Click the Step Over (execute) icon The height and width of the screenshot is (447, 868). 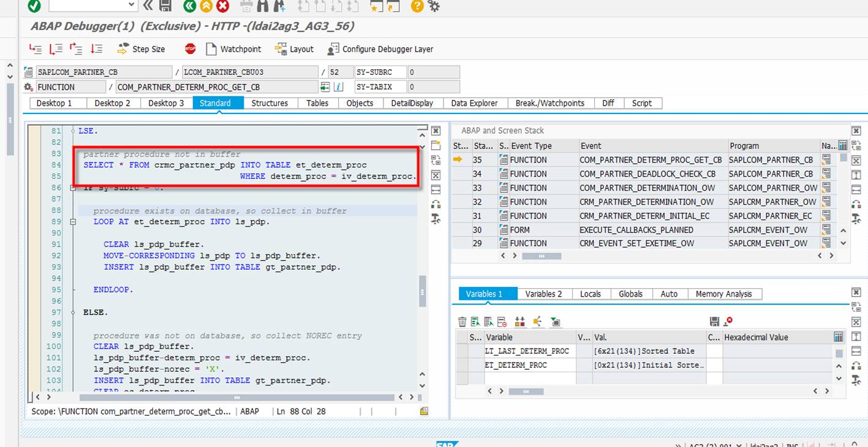56,49
